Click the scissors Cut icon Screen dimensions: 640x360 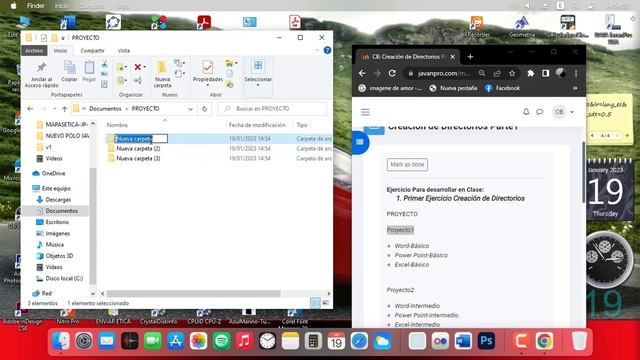[104, 64]
